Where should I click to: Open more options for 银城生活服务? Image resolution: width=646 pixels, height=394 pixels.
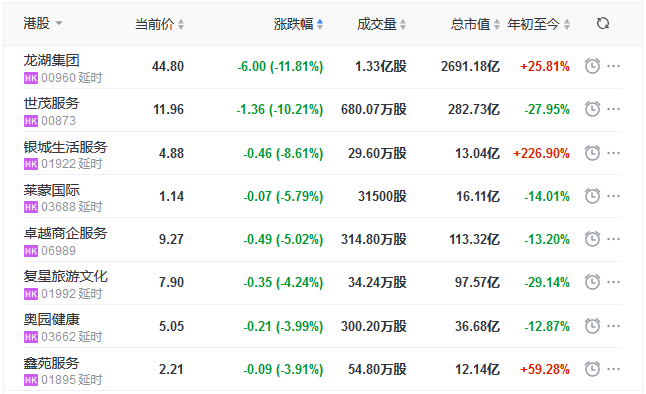tap(613, 153)
